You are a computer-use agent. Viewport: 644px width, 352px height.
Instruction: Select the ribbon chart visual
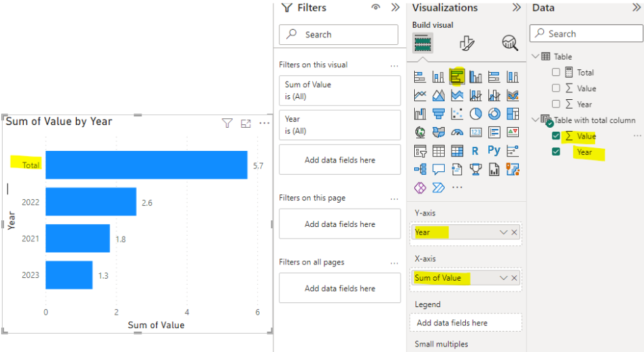click(x=513, y=95)
